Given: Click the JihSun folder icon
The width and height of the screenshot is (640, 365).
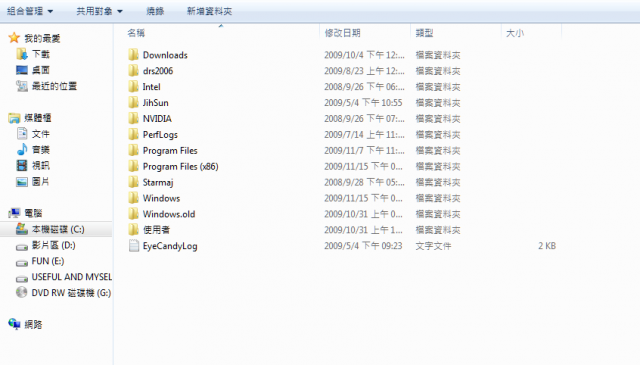Looking at the screenshot, I should click(x=133, y=102).
